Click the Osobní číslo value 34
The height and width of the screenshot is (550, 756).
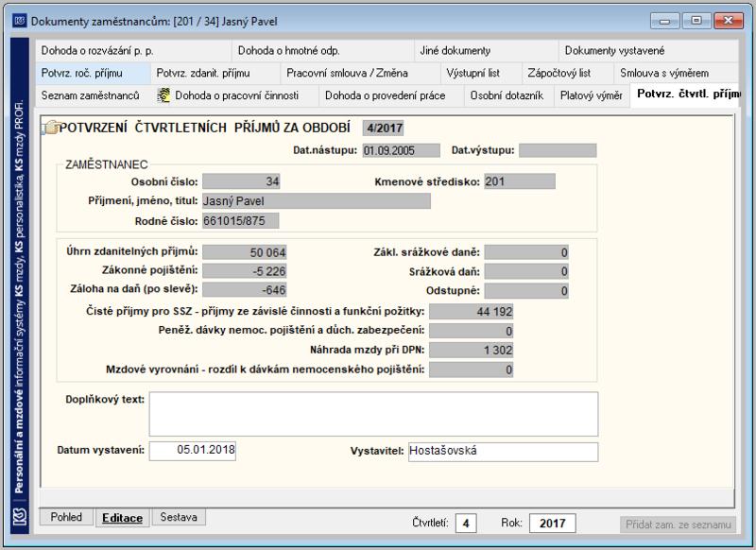[242, 181]
